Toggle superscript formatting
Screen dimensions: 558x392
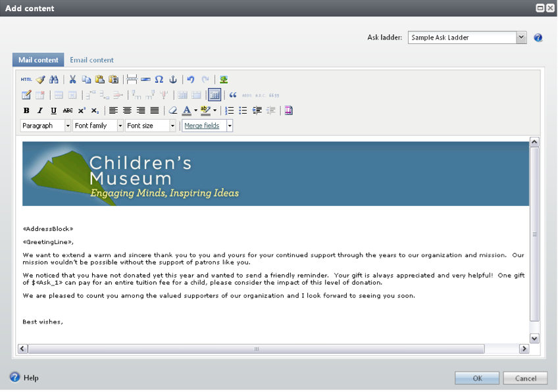82,110
